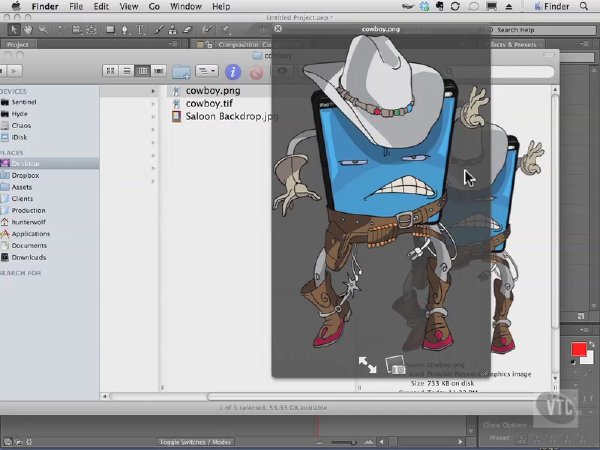Viewport: 600px width, 450px height.
Task: Open the Edit menu
Action: [101, 7]
